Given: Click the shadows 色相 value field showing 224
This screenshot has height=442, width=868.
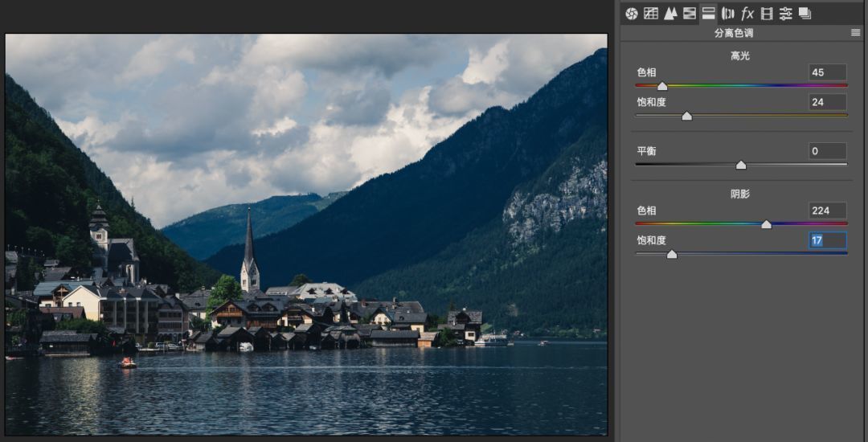Looking at the screenshot, I should click(827, 211).
